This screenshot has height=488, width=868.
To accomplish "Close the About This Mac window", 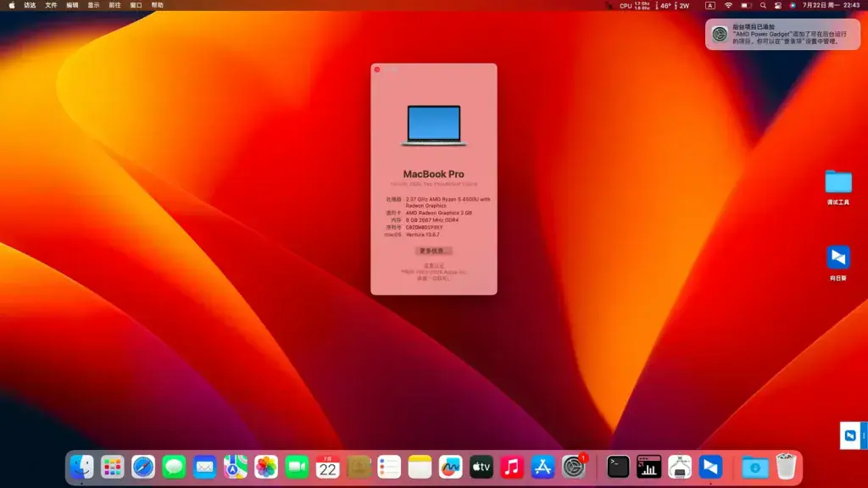I will click(x=377, y=69).
